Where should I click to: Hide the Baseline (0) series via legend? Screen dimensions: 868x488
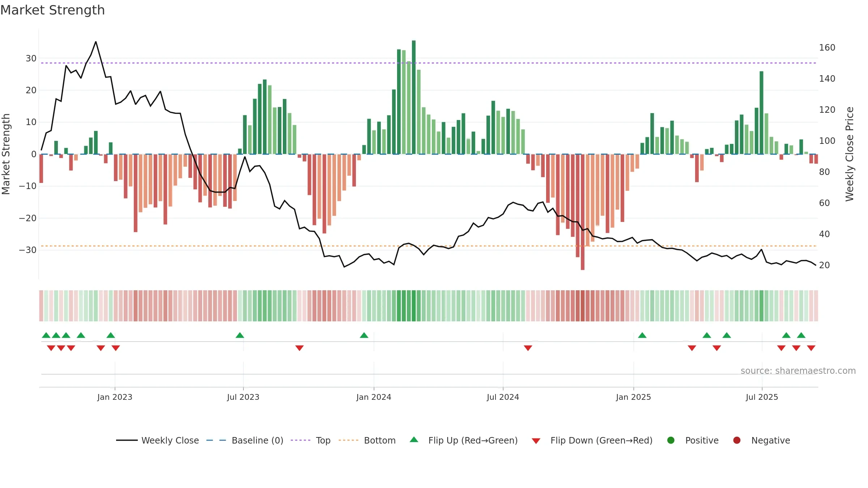(x=245, y=440)
